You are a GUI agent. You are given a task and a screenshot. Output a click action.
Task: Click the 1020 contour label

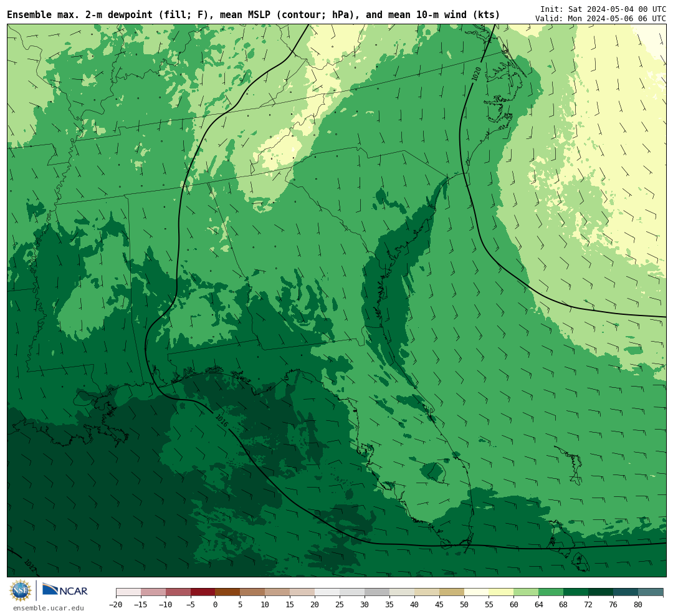tap(476, 74)
